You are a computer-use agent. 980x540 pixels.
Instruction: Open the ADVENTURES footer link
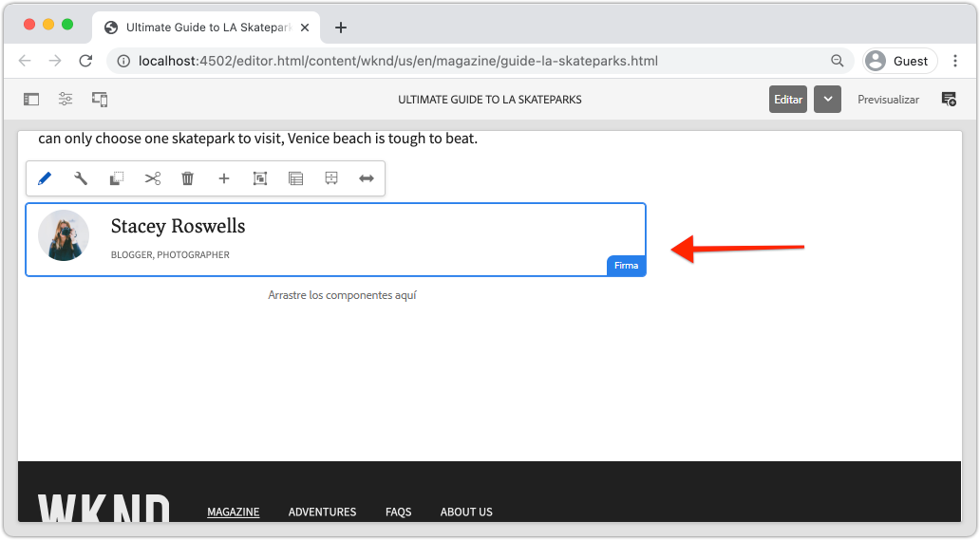tap(322, 512)
